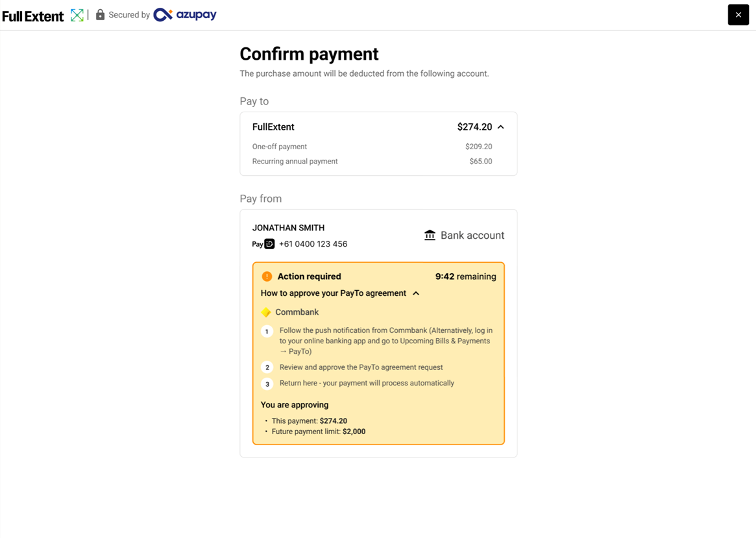Collapse How to approve your PayTo agreement
Viewport: 756px width, 538px height.
[x=416, y=293]
